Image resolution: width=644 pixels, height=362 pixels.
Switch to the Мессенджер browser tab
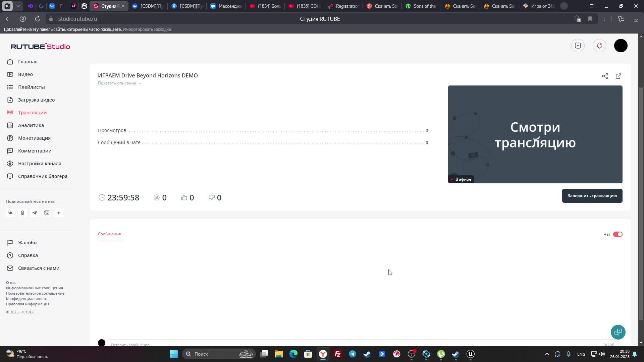pos(226,6)
